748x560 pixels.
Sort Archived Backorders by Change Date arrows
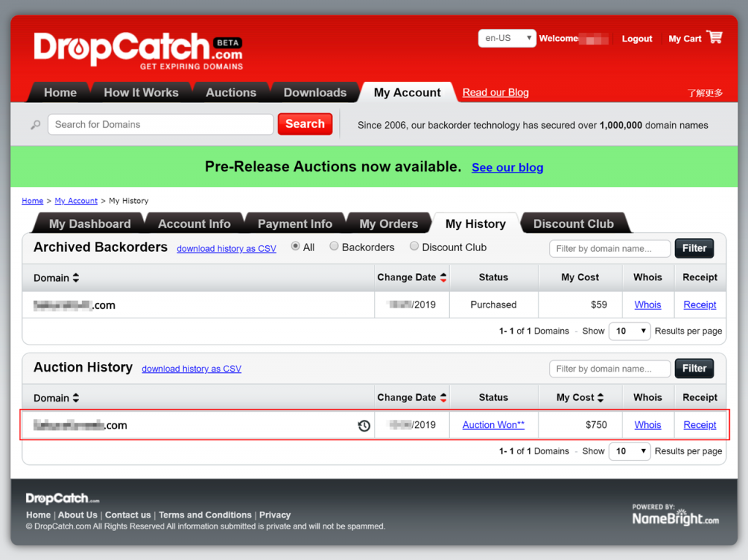(443, 277)
